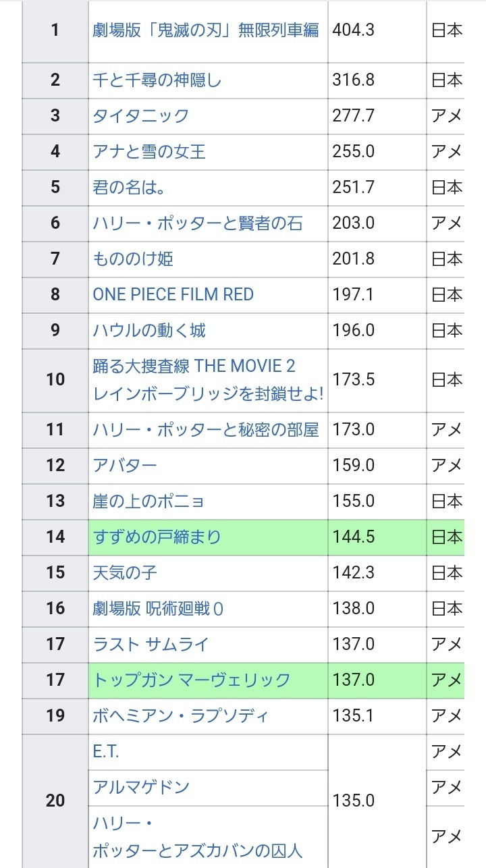Open the ONE PIECE FILM RED link

point(173,295)
